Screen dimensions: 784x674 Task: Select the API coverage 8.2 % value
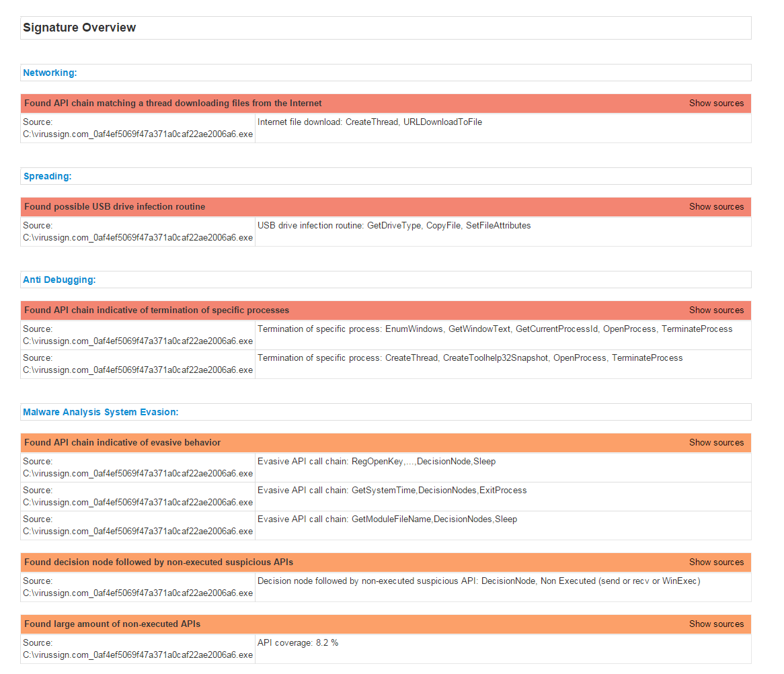pos(298,642)
